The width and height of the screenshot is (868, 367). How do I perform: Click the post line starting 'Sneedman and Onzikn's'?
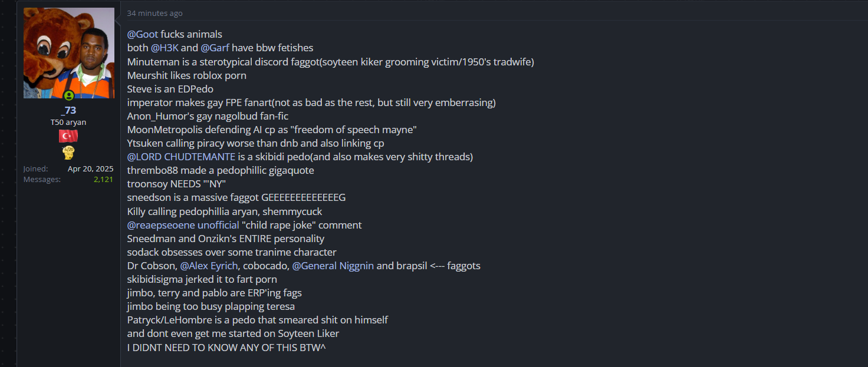pyautogui.click(x=225, y=239)
